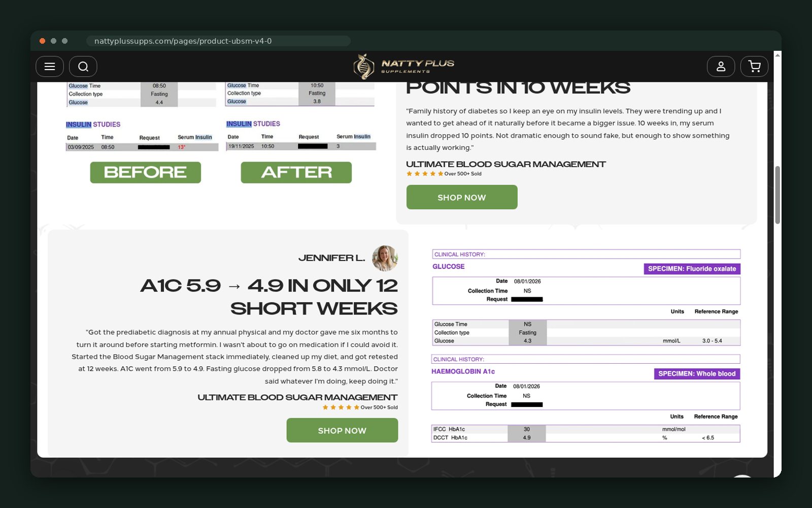
Task: Click the glucose value "3.8" in the after report
Action: pos(317,102)
